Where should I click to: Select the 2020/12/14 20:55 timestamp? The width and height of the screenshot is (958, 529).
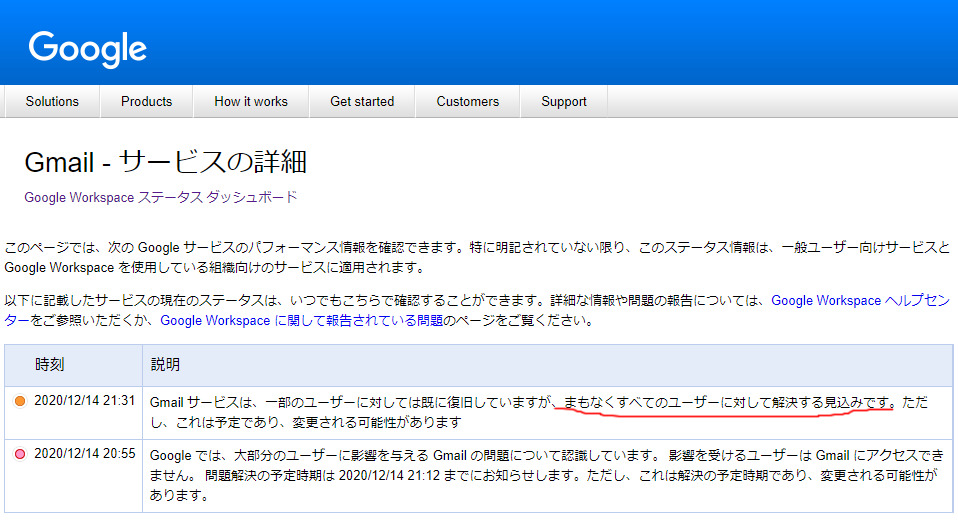(x=84, y=455)
